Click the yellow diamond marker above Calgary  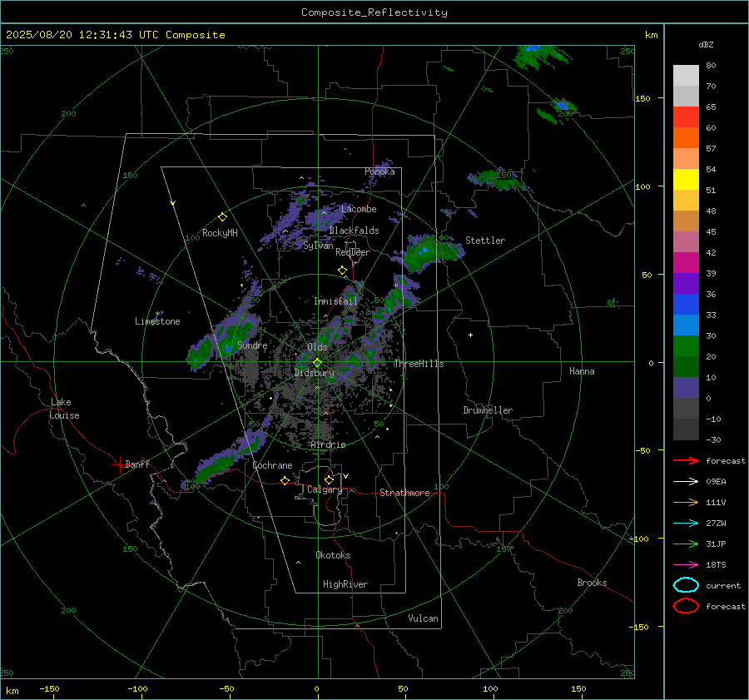(329, 479)
